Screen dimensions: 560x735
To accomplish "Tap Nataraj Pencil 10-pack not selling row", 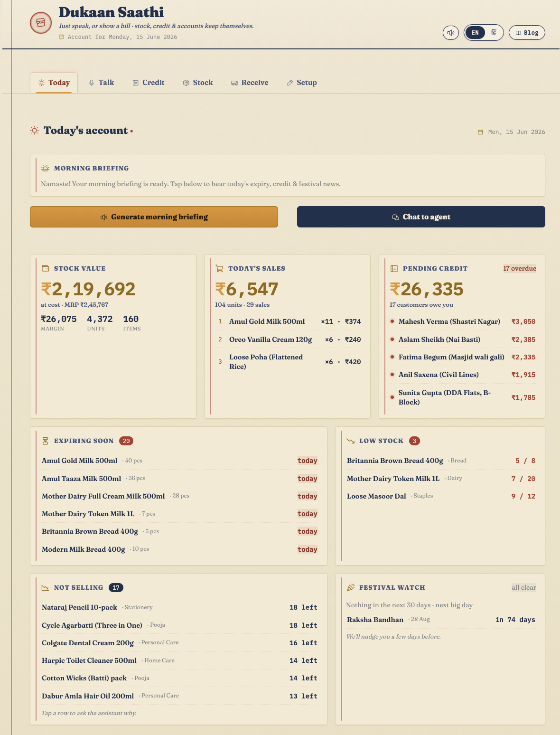I will pos(179,607).
